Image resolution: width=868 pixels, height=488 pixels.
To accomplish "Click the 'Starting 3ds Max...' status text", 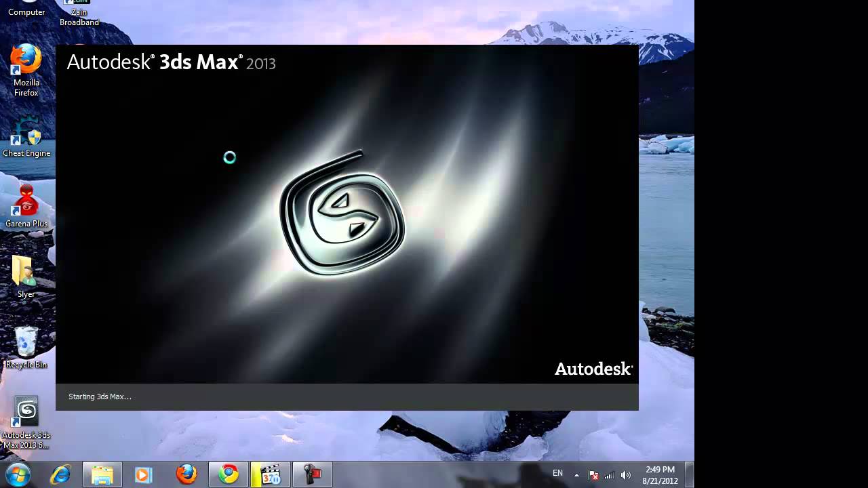I will pos(100,396).
